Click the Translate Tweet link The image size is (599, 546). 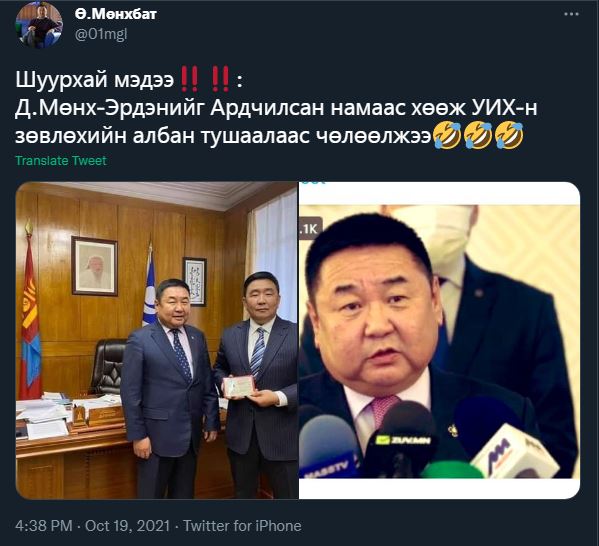61,160
